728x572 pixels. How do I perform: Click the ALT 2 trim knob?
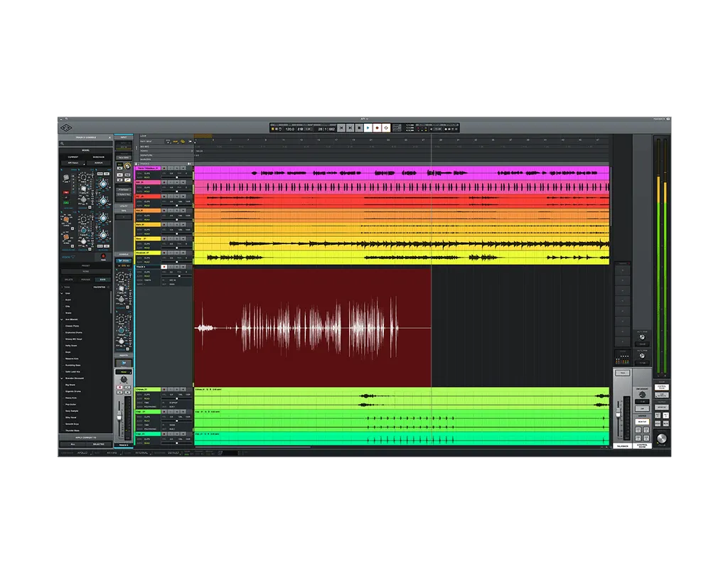pos(643,356)
